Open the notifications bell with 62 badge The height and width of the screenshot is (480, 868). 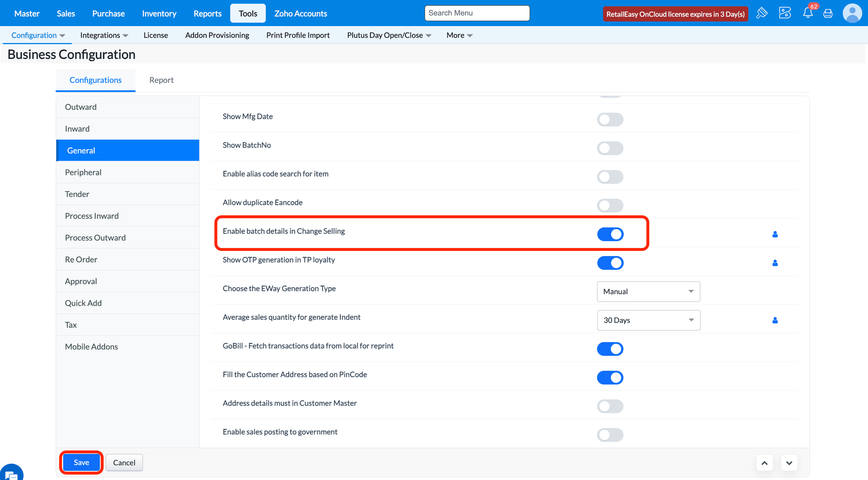point(808,13)
